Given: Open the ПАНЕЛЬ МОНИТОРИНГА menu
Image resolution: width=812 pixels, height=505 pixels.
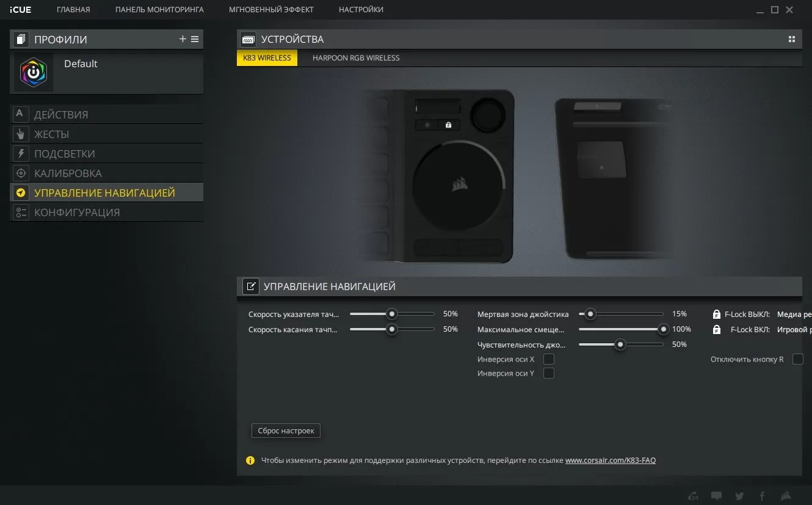Looking at the screenshot, I should click(x=159, y=10).
